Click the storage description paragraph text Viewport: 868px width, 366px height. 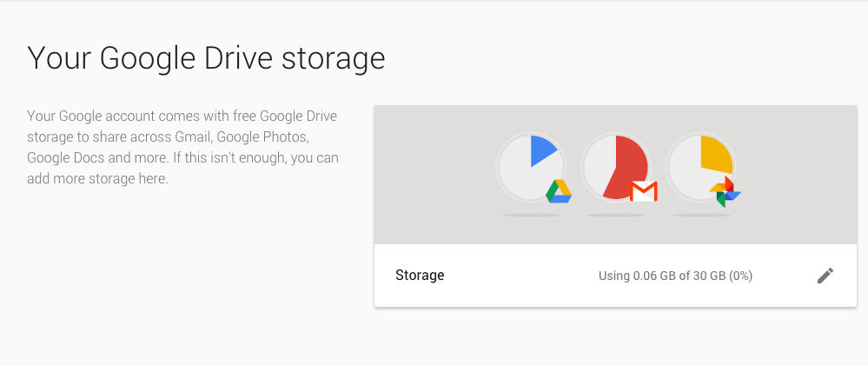[x=182, y=147]
